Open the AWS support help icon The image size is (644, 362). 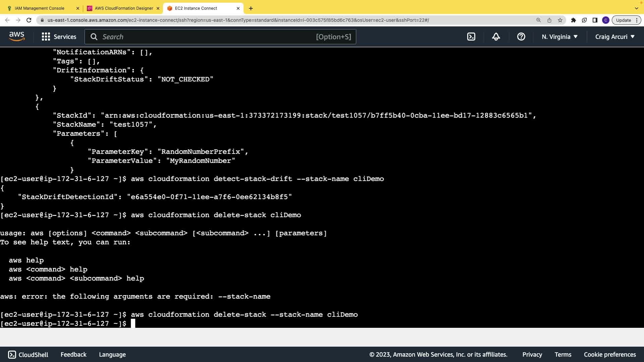point(521,37)
